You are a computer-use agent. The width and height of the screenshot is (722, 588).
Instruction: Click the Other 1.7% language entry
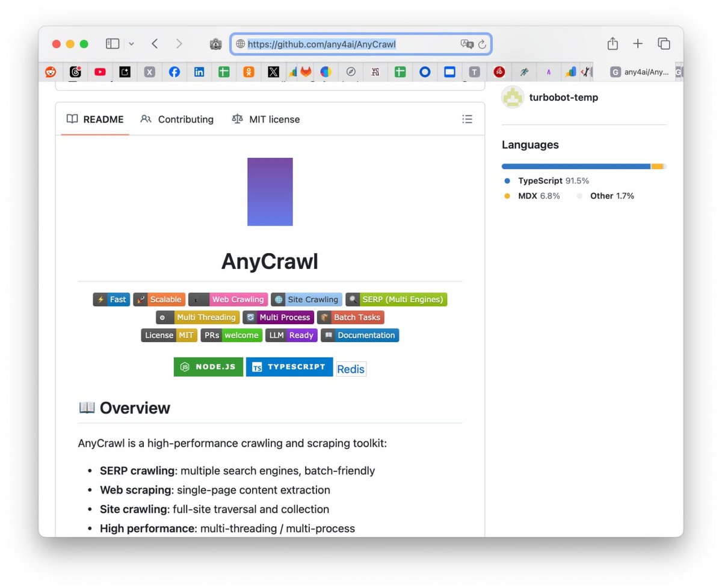605,196
